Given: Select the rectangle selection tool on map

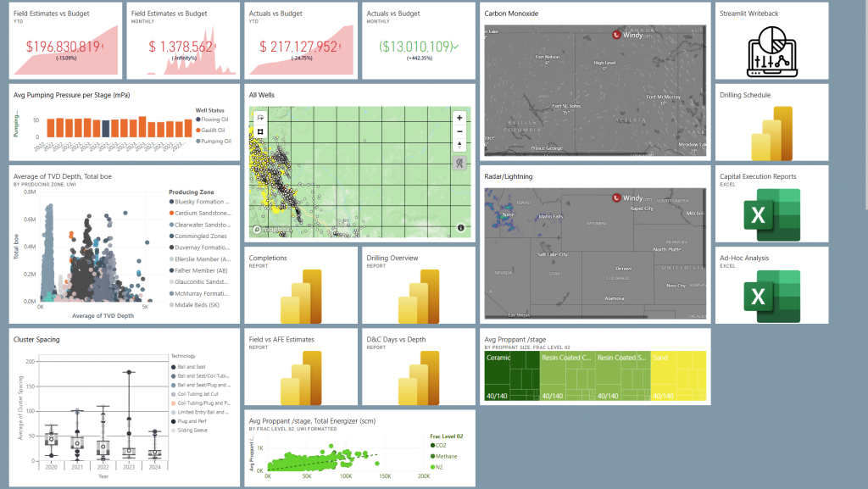Looking at the screenshot, I should tap(260, 131).
